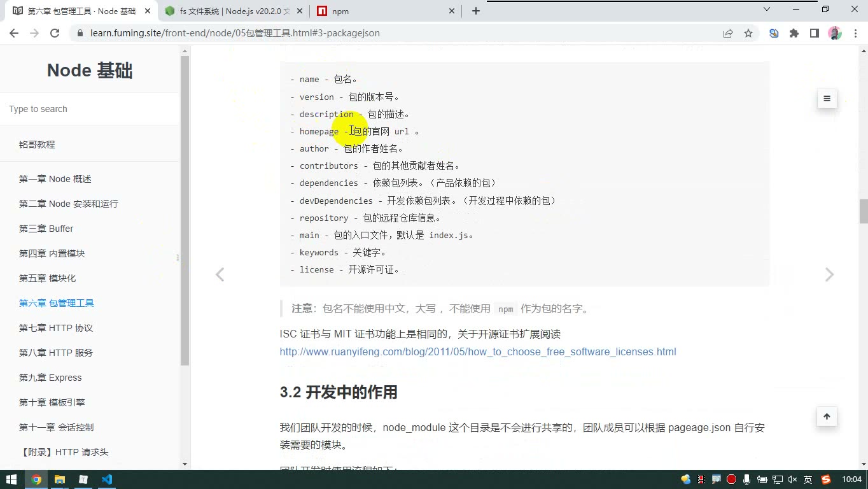Screen dimensions: 868x489
Task: Click the blue extension icon in toolbar
Action: (x=774, y=33)
